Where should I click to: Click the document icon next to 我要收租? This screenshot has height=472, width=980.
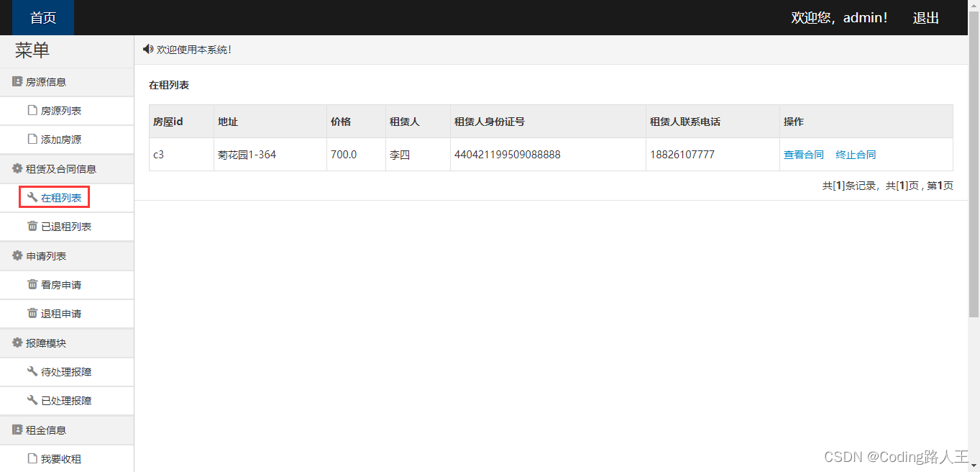(x=32, y=458)
